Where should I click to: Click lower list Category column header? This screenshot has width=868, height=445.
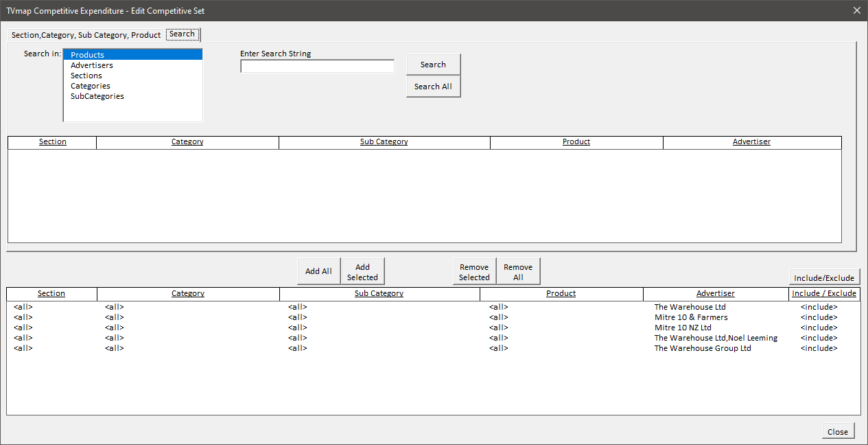tap(188, 294)
